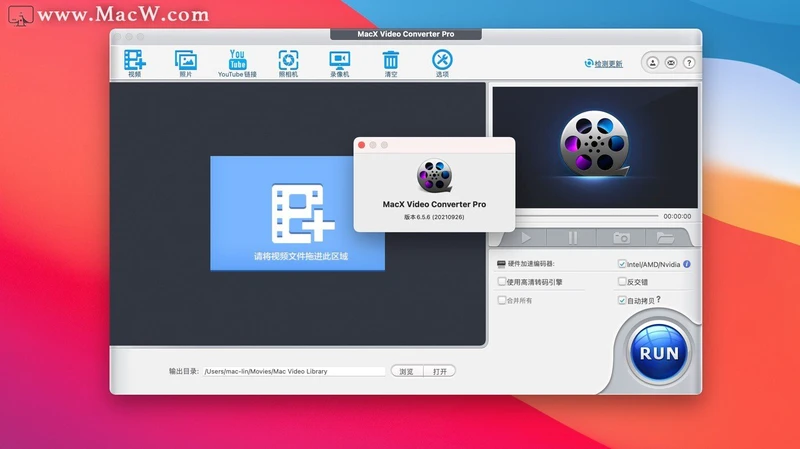Click the output folder path field
Viewport: 800px width, 449px height.
pos(294,371)
